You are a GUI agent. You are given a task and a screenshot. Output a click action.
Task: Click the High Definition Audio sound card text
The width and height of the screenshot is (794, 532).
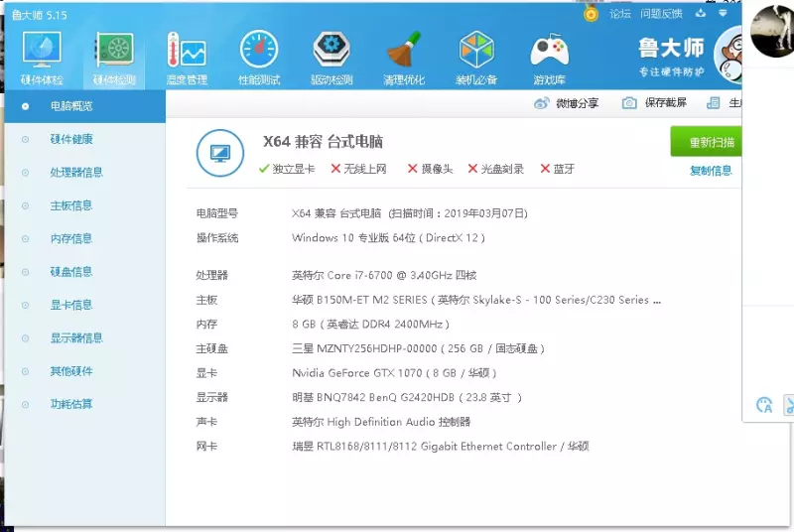pyautogui.click(x=381, y=422)
